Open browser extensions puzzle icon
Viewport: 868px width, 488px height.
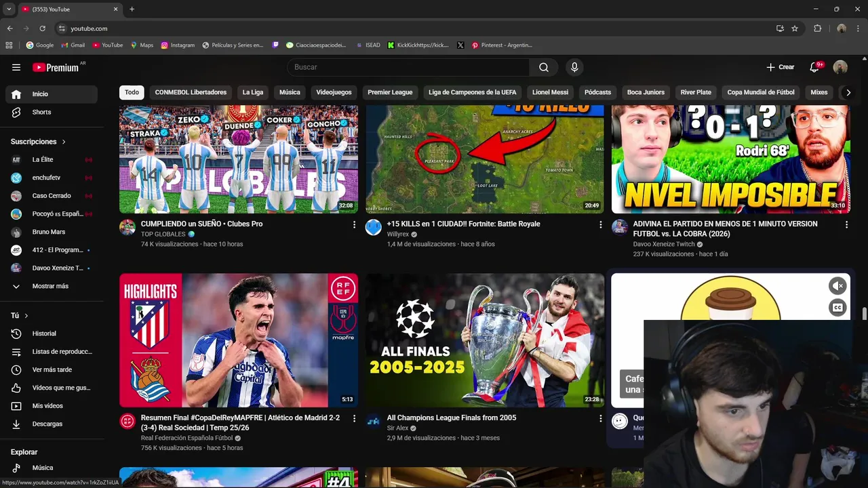[817, 28]
